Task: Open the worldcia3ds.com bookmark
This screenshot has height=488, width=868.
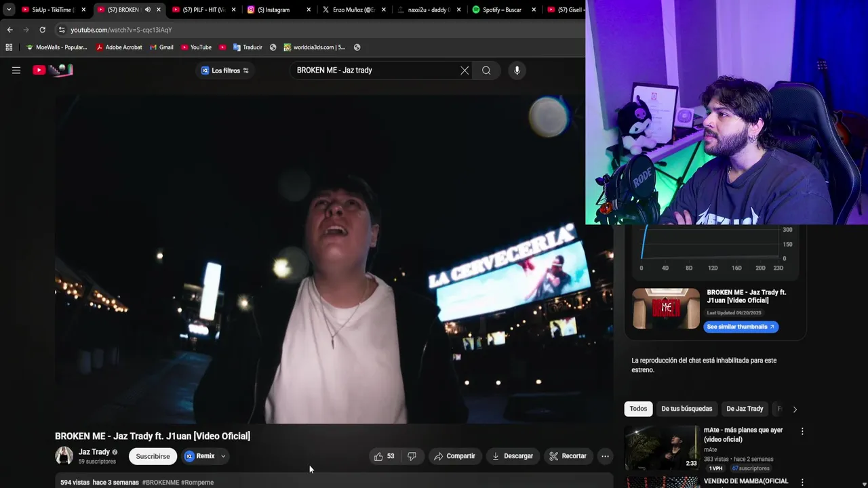Action: (x=315, y=47)
